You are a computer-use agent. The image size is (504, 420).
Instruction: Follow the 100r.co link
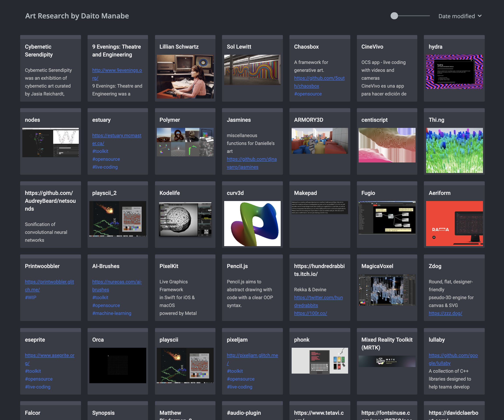point(310,313)
